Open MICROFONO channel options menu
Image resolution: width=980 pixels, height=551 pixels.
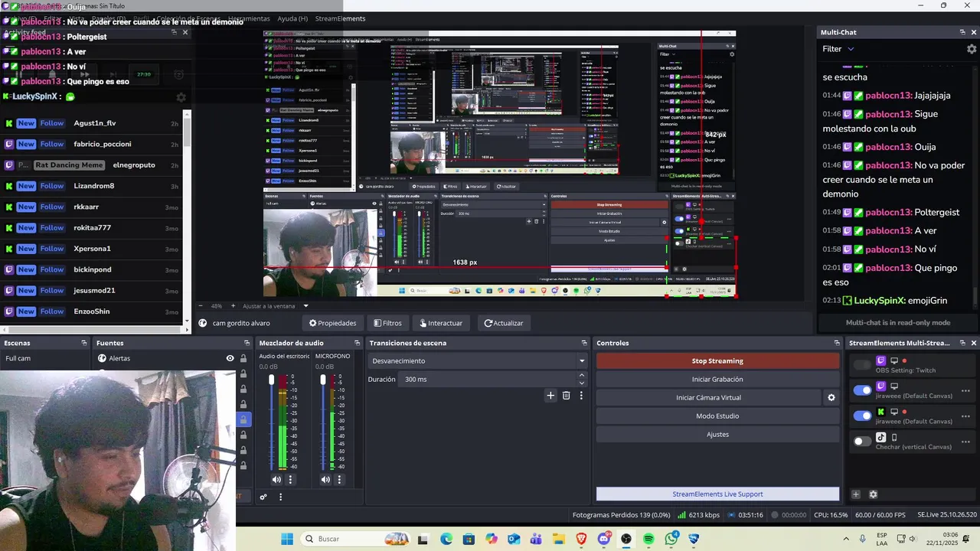click(339, 480)
